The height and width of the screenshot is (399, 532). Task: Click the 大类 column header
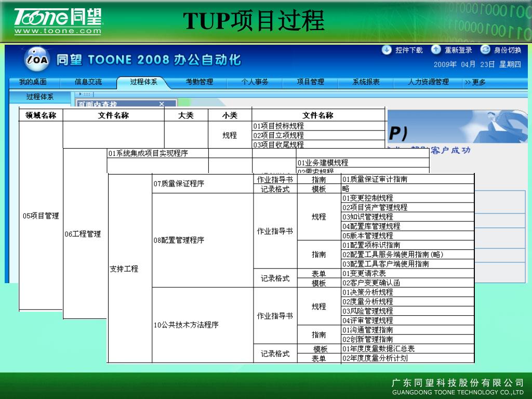click(x=186, y=115)
